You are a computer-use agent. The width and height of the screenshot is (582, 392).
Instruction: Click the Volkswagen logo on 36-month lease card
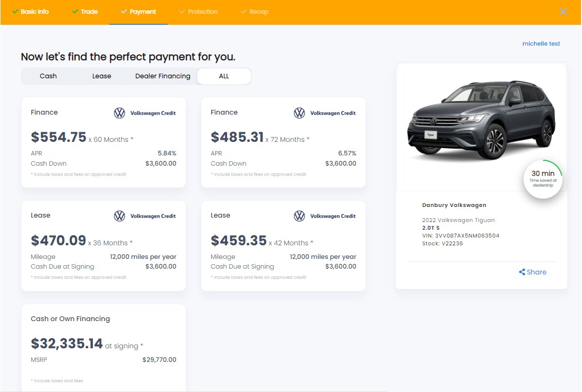pyautogui.click(x=120, y=216)
